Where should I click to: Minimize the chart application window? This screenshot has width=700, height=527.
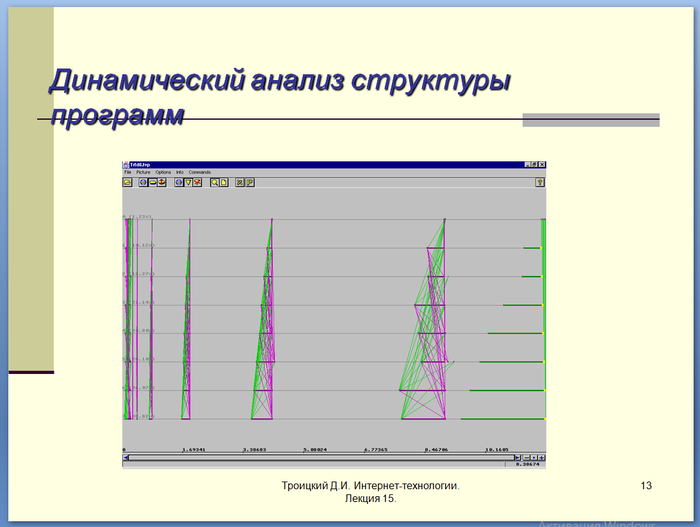coord(528,164)
